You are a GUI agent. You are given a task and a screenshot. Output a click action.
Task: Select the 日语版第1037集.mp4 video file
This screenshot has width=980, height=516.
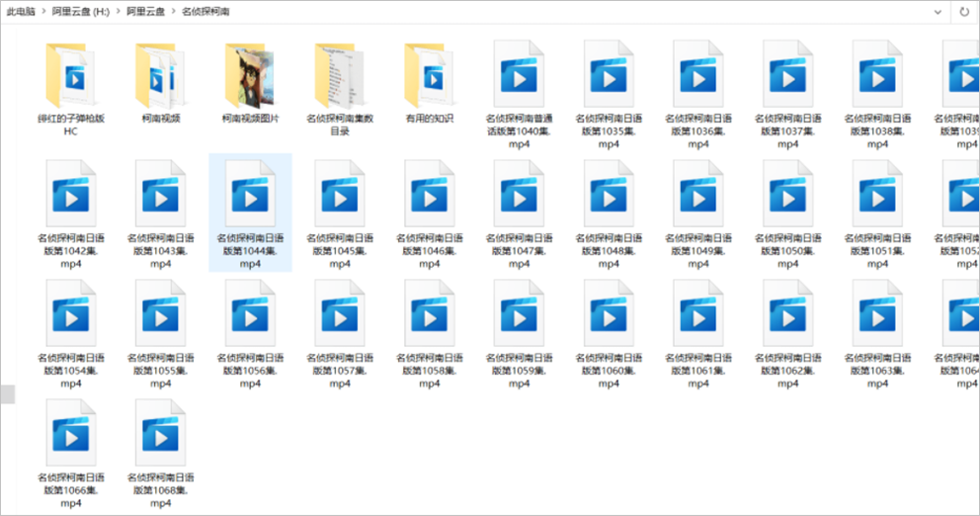[x=788, y=95]
